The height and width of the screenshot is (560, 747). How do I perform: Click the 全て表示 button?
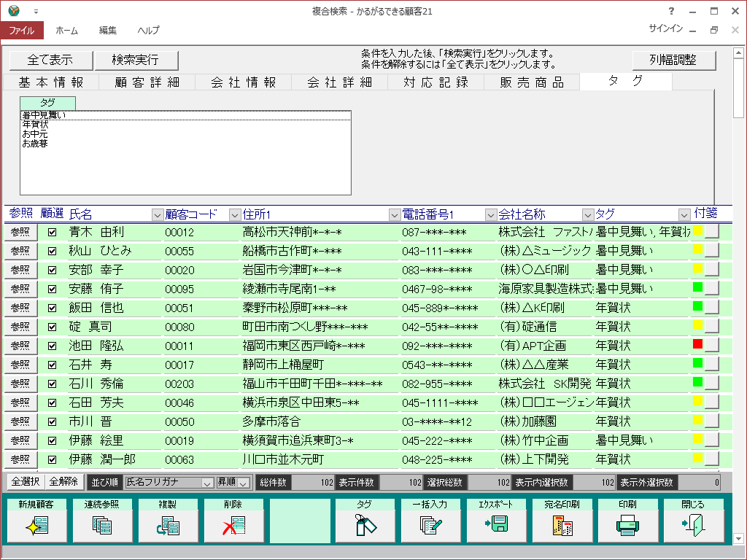[x=50, y=60]
